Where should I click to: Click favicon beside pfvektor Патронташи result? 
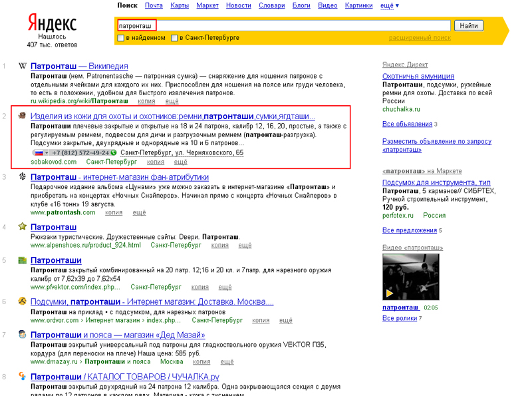pos(23,260)
